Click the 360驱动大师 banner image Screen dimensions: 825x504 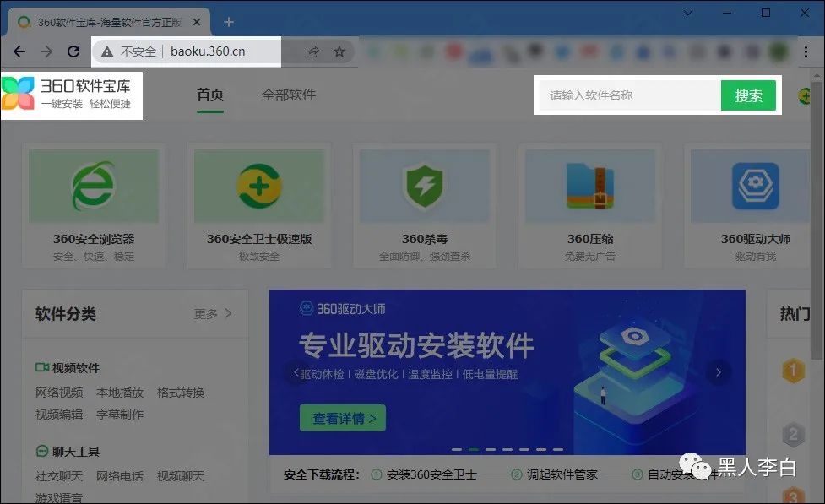coord(507,372)
